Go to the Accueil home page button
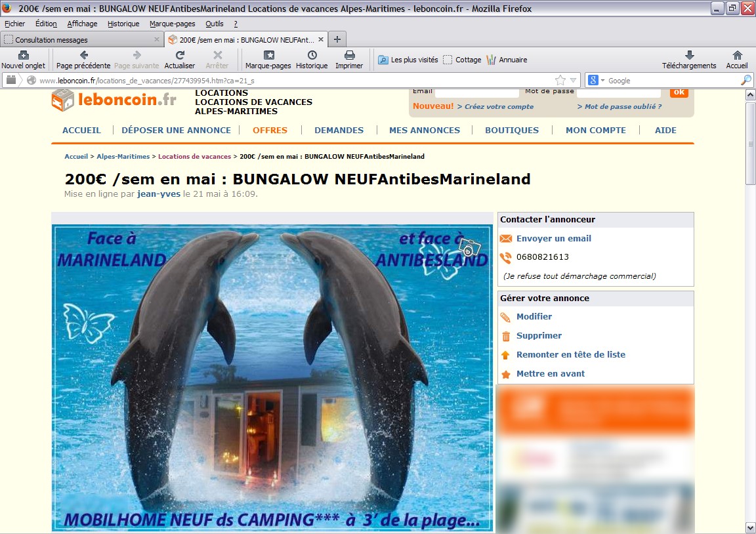This screenshot has width=756, height=534. (x=737, y=60)
